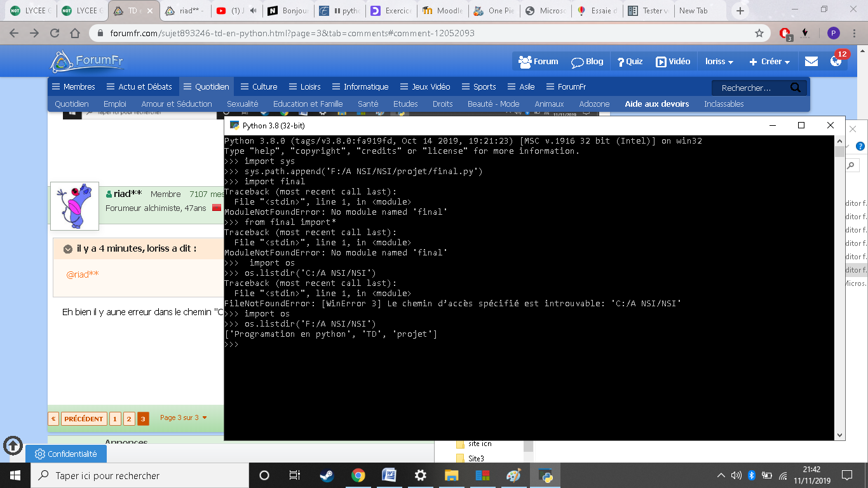Open the Action Center notification icon
Image resolution: width=868 pixels, height=488 pixels.
tap(846, 475)
